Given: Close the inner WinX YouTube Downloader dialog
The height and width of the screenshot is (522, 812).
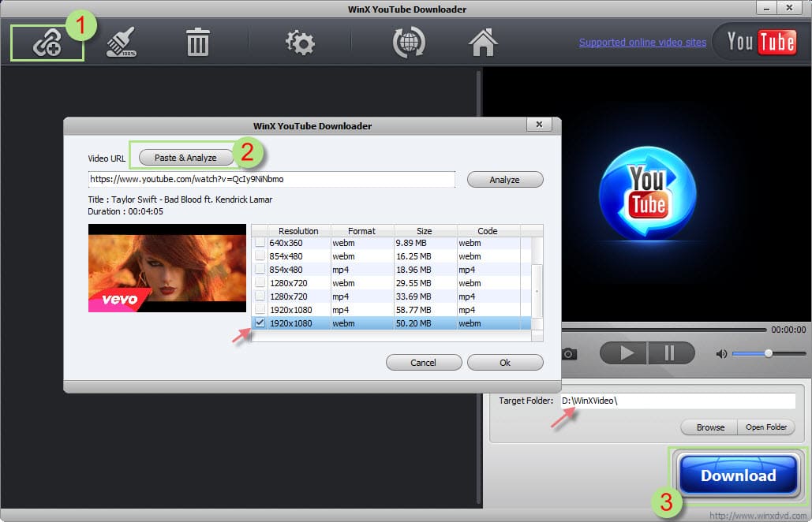Looking at the screenshot, I should coord(539,124).
